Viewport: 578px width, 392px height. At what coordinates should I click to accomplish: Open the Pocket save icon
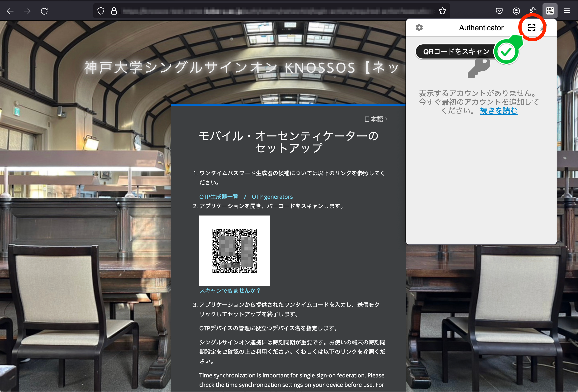(499, 11)
